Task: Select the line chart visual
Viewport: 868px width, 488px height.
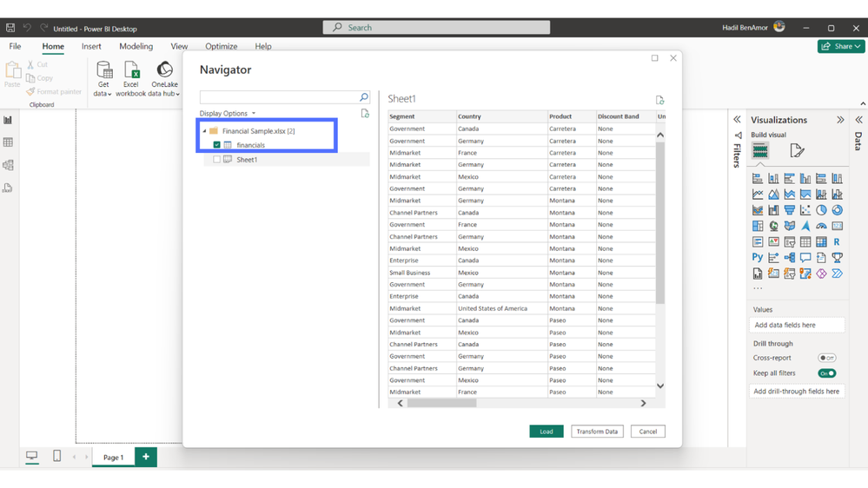Action: pyautogui.click(x=758, y=195)
